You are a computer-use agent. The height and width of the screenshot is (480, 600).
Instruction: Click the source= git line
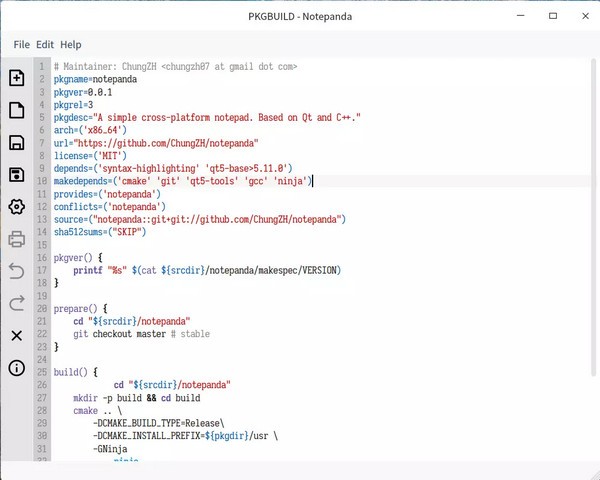coord(200,219)
